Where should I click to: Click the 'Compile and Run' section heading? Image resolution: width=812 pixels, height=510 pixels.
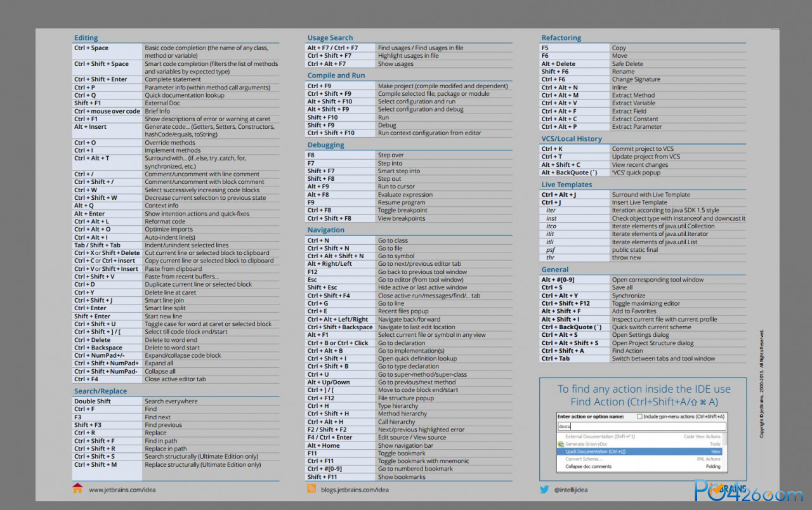tap(336, 75)
